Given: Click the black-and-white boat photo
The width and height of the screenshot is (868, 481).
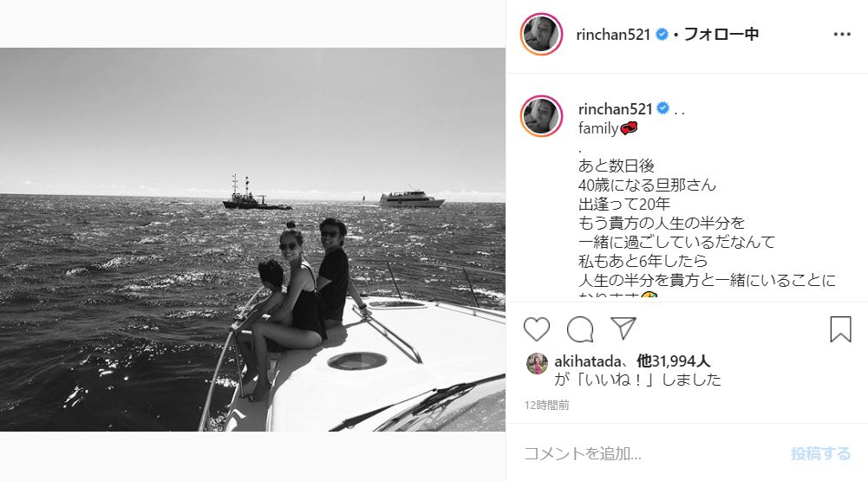Looking at the screenshot, I should (252, 240).
